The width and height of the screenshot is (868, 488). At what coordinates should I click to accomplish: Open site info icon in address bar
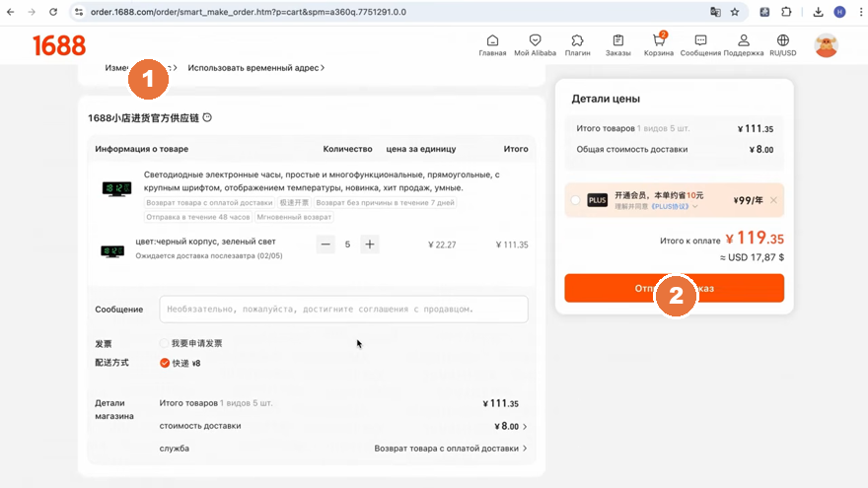pos(79,12)
